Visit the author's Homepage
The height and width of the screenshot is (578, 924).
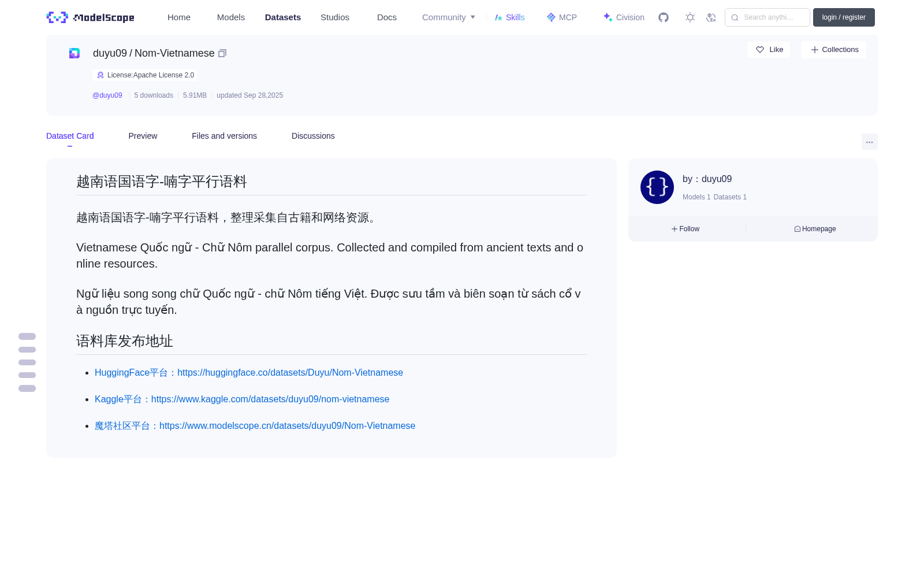[x=815, y=229]
